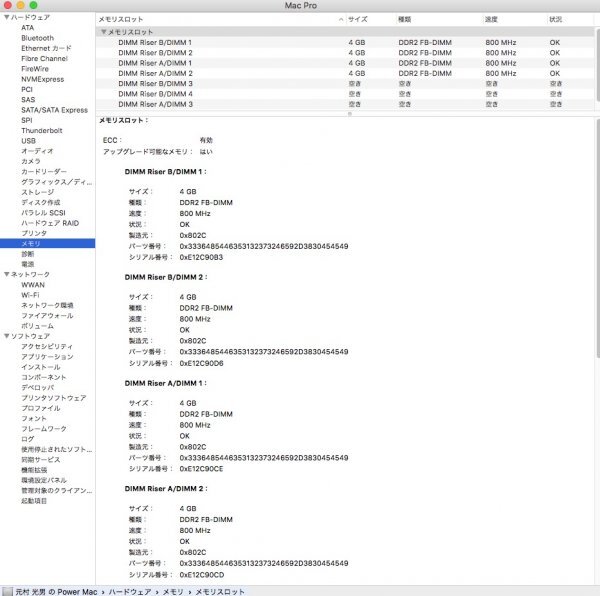Select DIMM Riser B/DIMM 1 row
This screenshot has width=600, height=596.
click(x=345, y=42)
